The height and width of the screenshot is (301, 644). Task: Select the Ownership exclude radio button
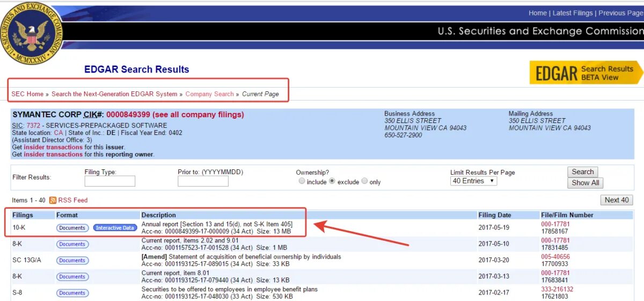pyautogui.click(x=333, y=181)
